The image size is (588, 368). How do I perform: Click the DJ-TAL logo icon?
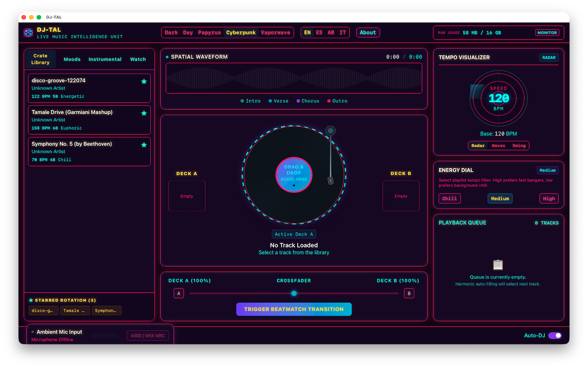coord(28,33)
